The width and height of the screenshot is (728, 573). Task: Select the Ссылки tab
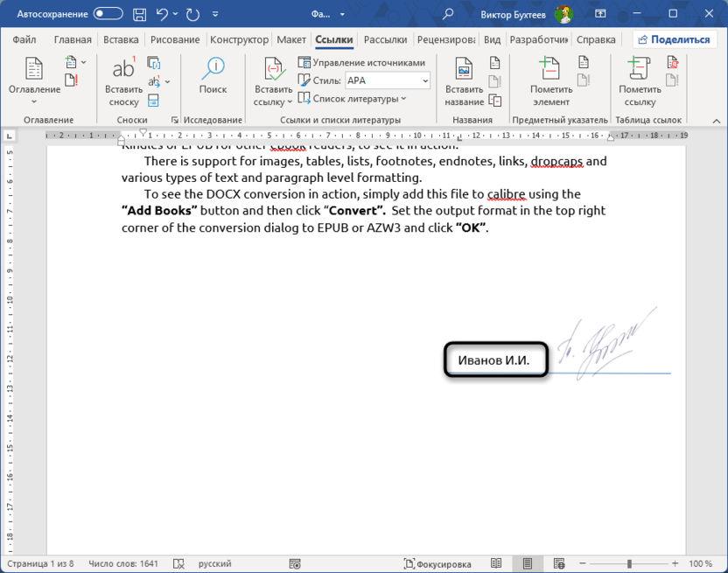pos(334,40)
